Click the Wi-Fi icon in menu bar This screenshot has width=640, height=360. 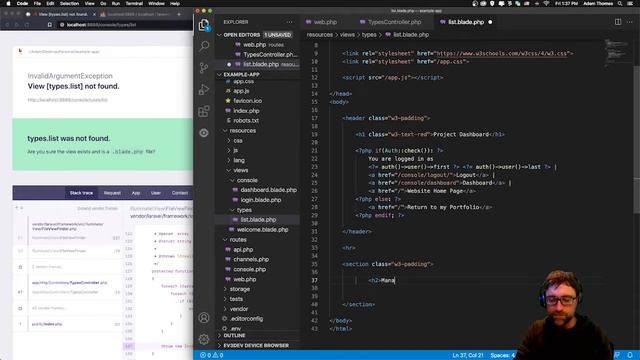546,4
